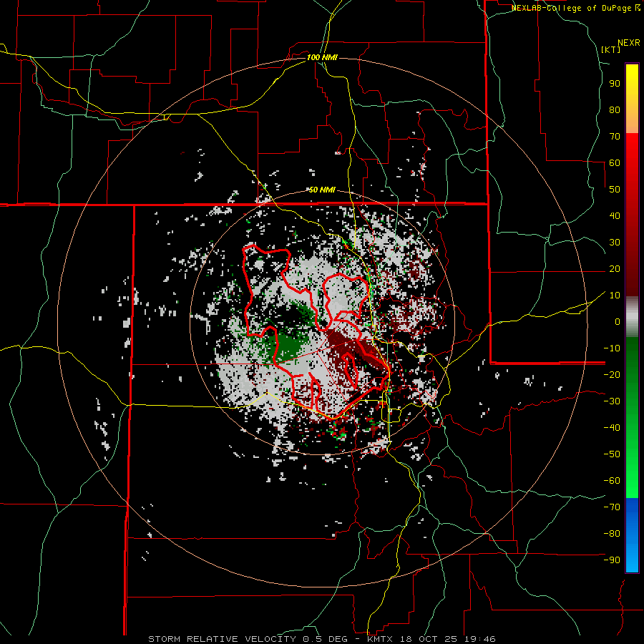Click the 60 value on the velocity scale

615,163
